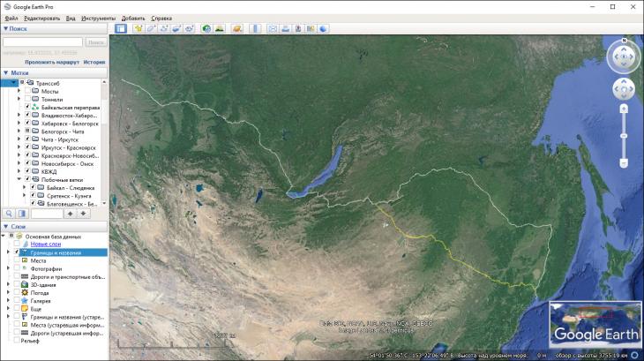
Task: Open the Новые слои link
Action: click(46, 244)
